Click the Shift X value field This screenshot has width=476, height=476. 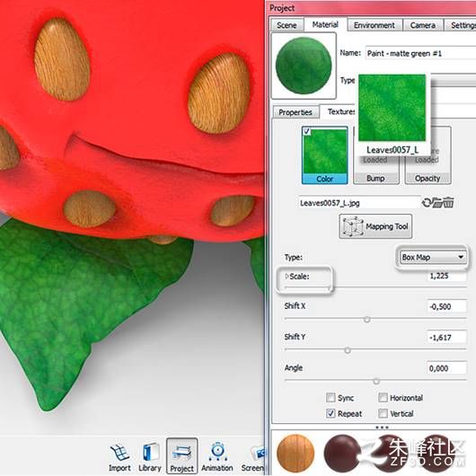tap(446, 306)
